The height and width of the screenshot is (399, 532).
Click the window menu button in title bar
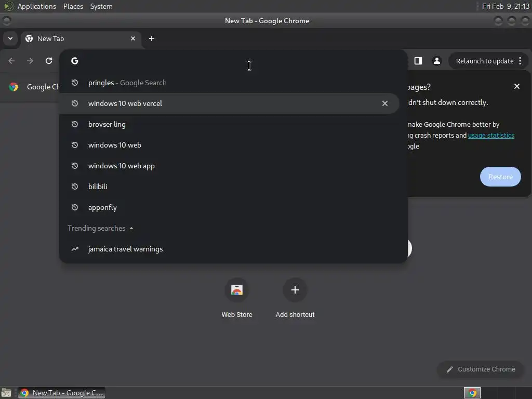coord(7,21)
